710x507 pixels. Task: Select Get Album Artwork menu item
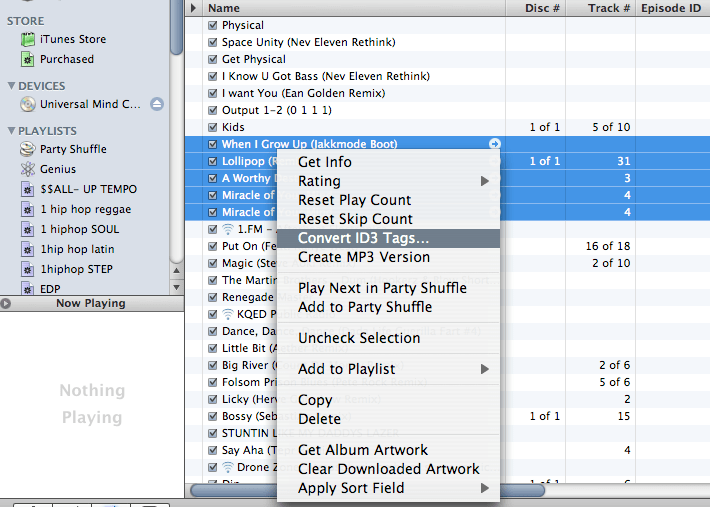point(388,450)
